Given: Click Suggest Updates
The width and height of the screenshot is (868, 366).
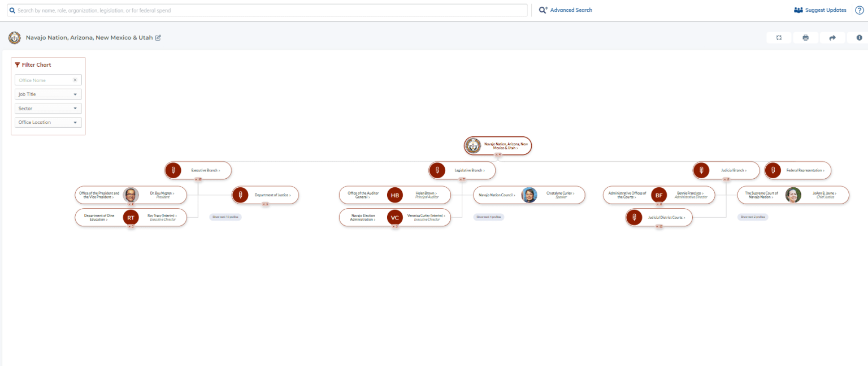Looking at the screenshot, I should (820, 10).
